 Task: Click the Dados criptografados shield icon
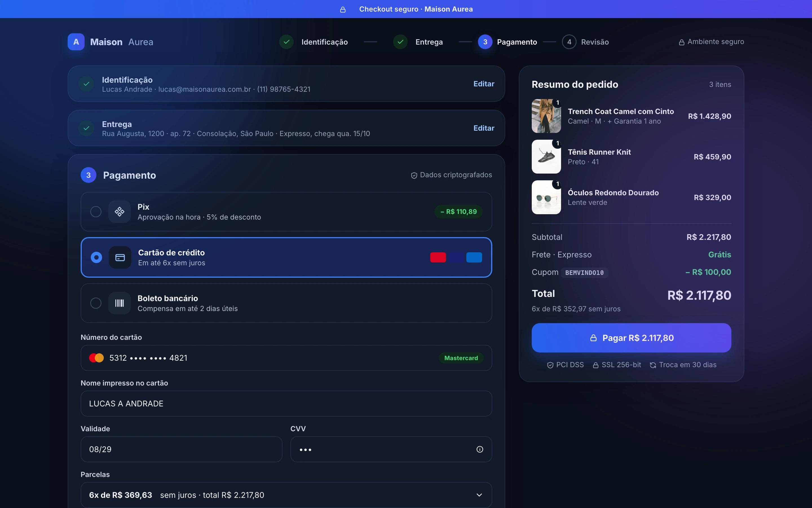414,175
